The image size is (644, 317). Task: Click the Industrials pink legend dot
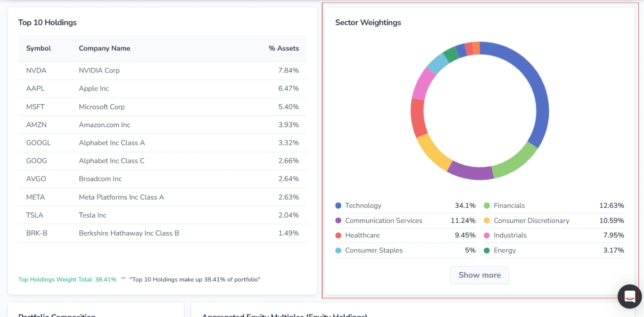coord(487,235)
